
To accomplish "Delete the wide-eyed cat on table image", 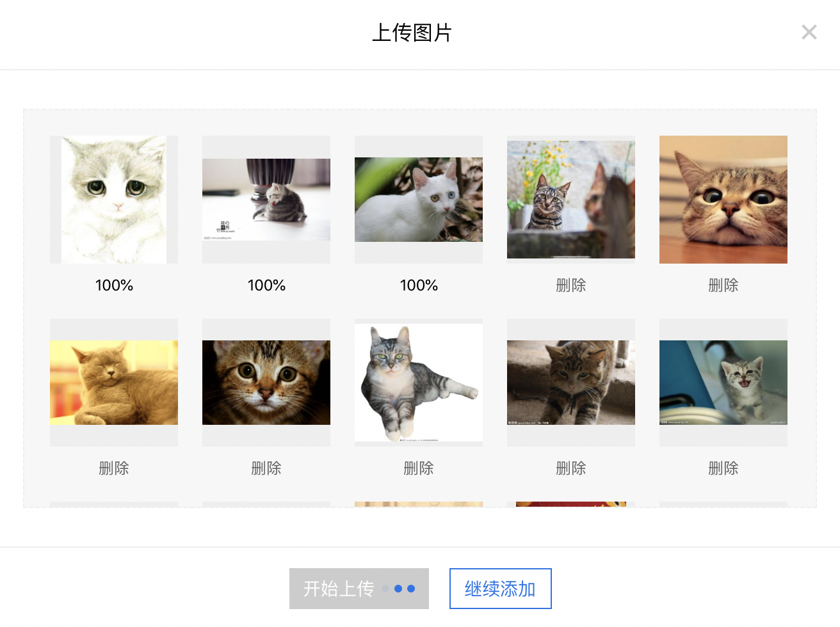I will [x=723, y=285].
